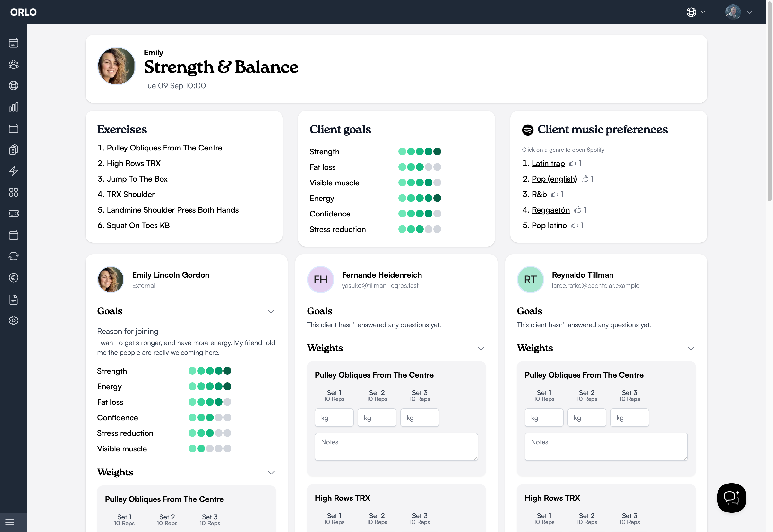Collapse Fernande Heidenreich's Weights section

481,348
